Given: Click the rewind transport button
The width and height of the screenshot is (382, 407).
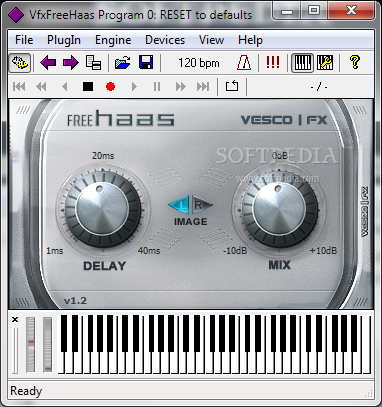Looking at the screenshot, I should pos(41,87).
